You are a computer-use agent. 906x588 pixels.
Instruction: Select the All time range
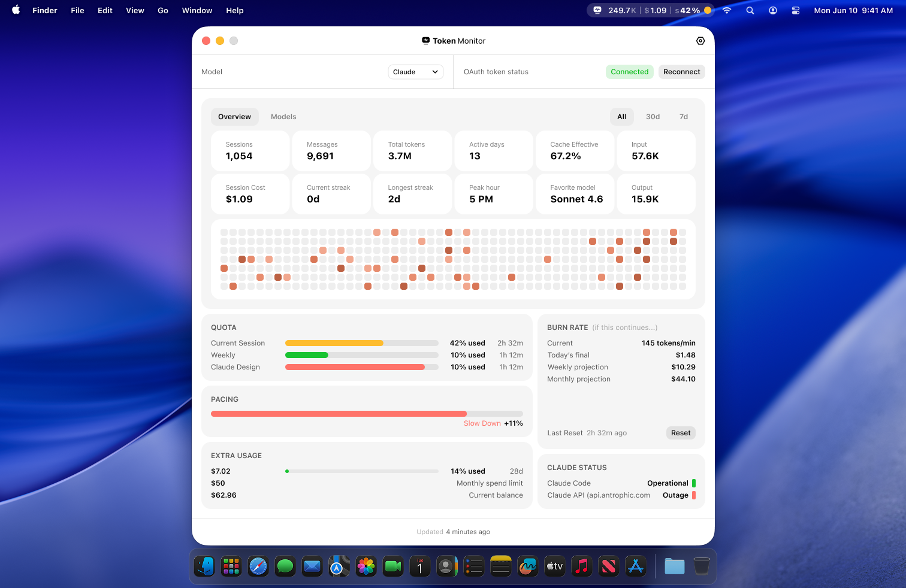click(622, 117)
